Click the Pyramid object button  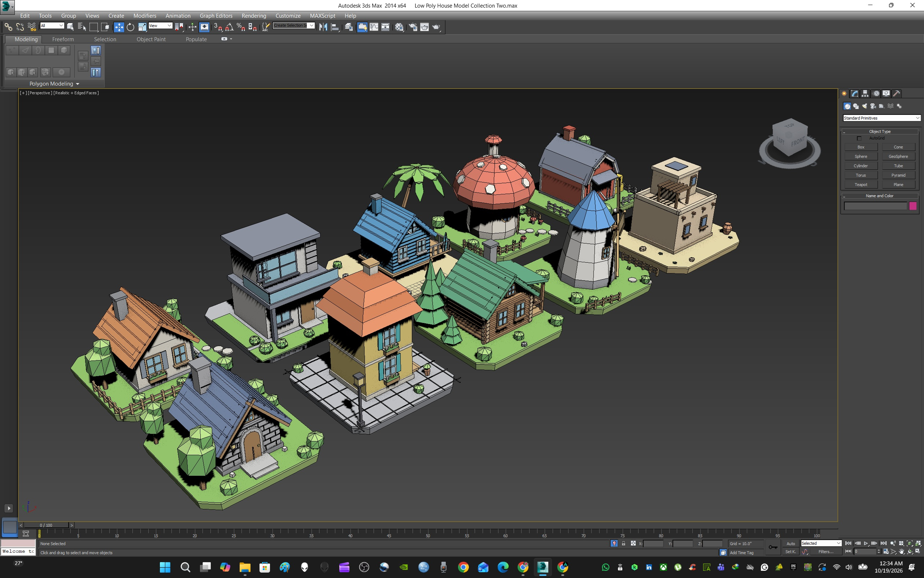(898, 175)
